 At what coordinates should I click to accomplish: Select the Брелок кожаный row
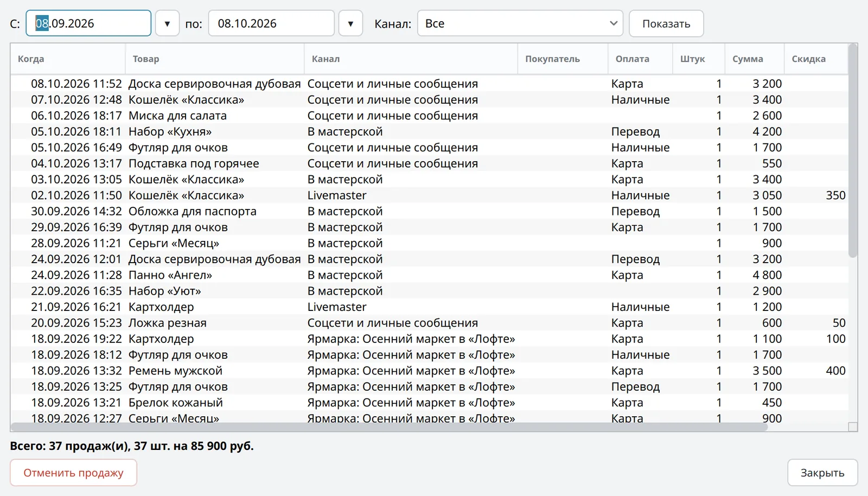[429, 403]
